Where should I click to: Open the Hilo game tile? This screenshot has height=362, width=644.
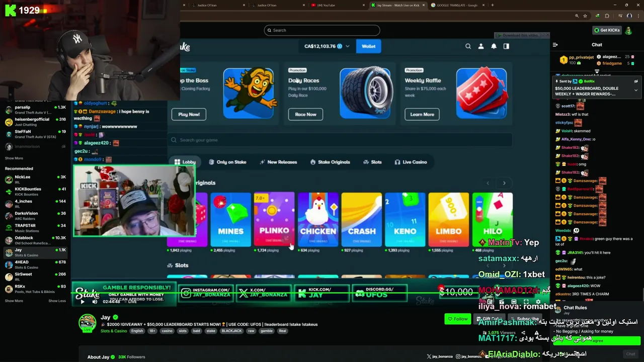493,219
